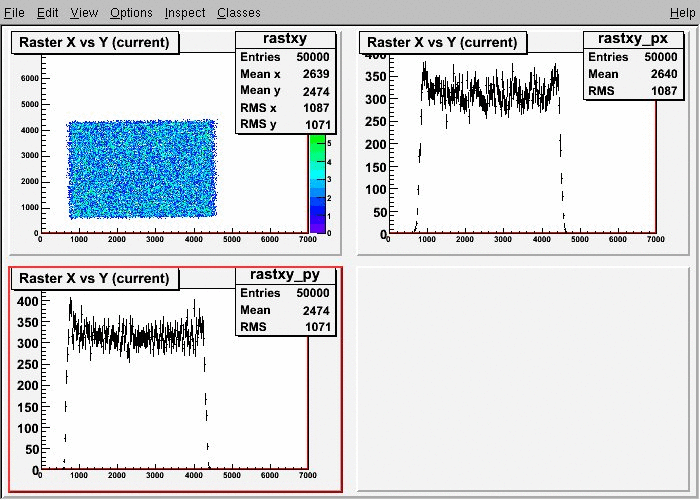Image resolution: width=700 pixels, height=500 pixels.
Task: Click the 'rastxy' name header
Action: click(x=285, y=39)
